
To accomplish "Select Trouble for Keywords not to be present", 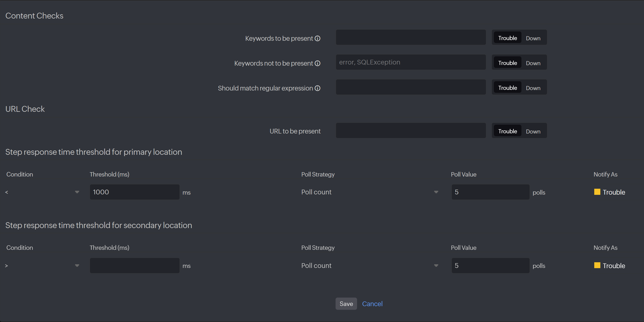I will click(x=507, y=63).
